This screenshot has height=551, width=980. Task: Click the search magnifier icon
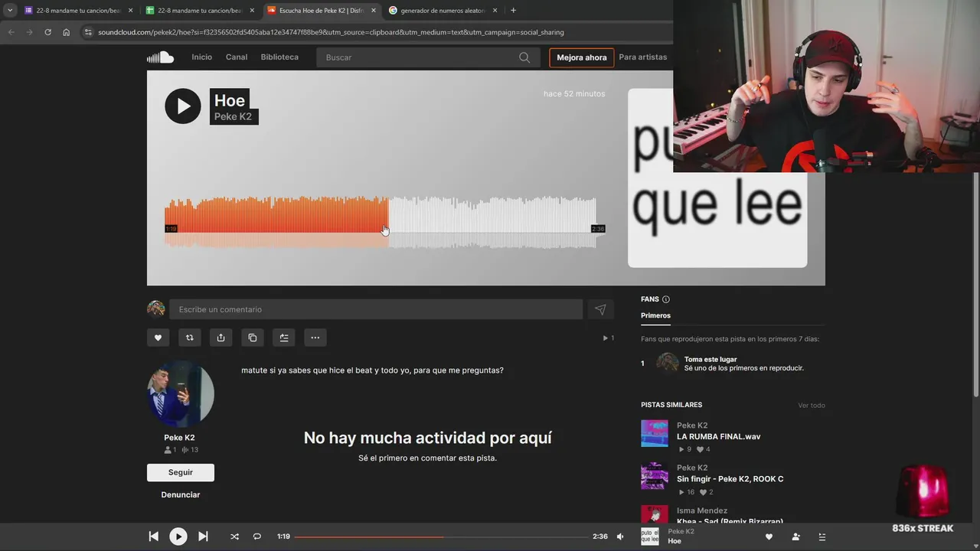coord(524,57)
